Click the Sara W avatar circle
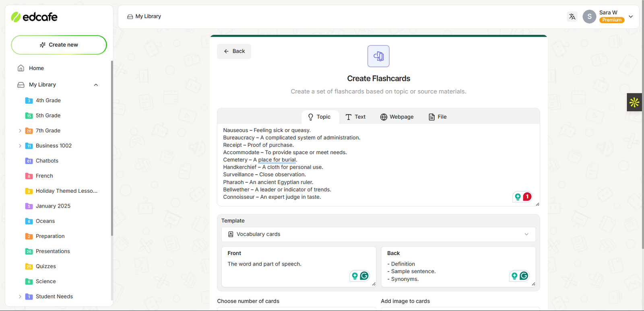Image resolution: width=644 pixels, height=311 pixels. [x=589, y=16]
